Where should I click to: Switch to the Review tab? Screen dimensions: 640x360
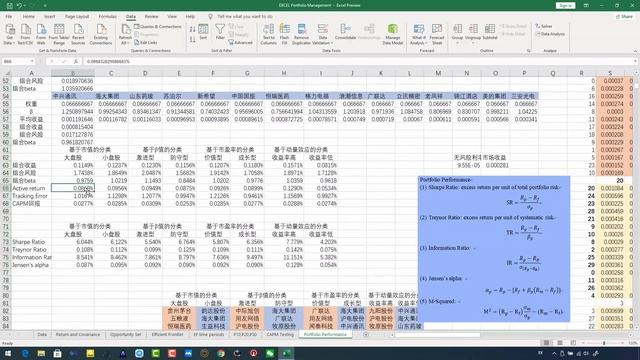pos(151,17)
